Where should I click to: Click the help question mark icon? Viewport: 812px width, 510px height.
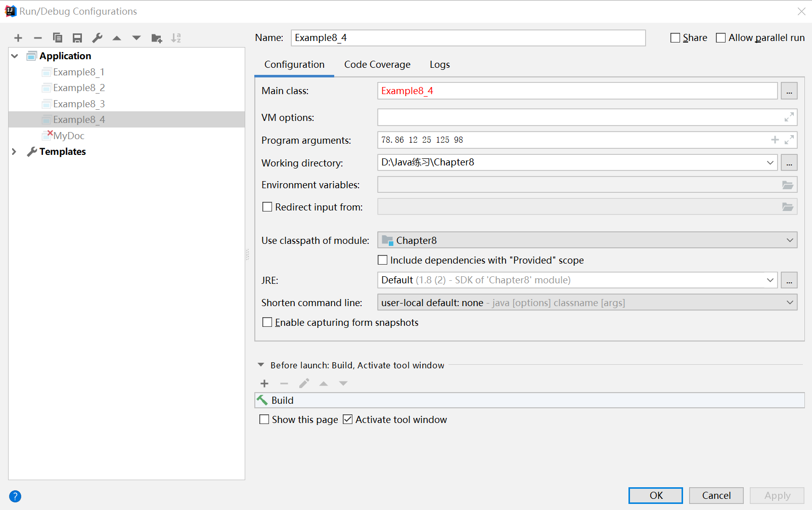(15, 496)
